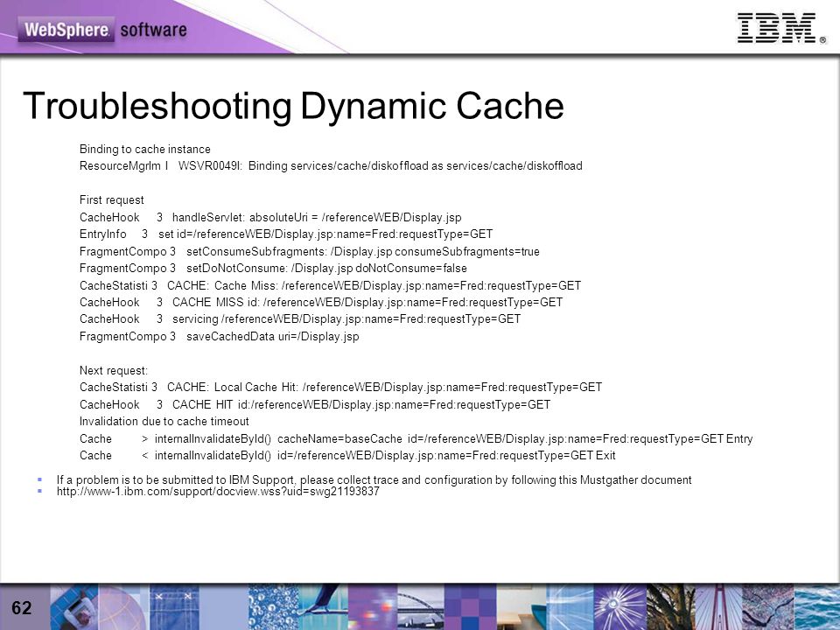The width and height of the screenshot is (840, 630).
Task: Click the CacheHook CACHE HIT id line
Action: 315,405
